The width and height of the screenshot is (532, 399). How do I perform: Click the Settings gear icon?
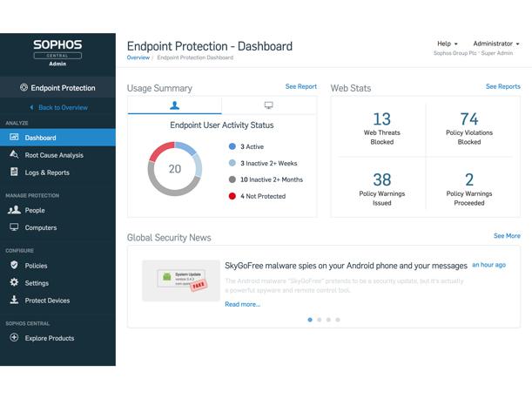point(14,282)
